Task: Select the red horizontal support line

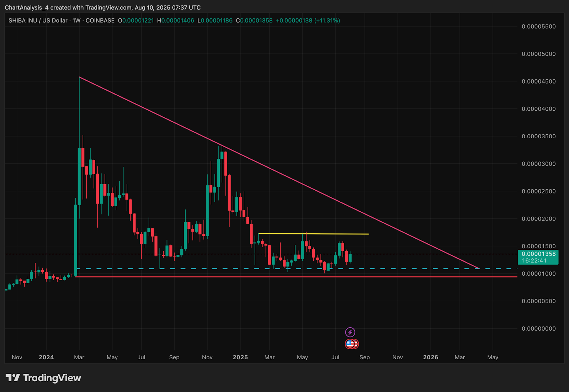Action: click(x=297, y=276)
